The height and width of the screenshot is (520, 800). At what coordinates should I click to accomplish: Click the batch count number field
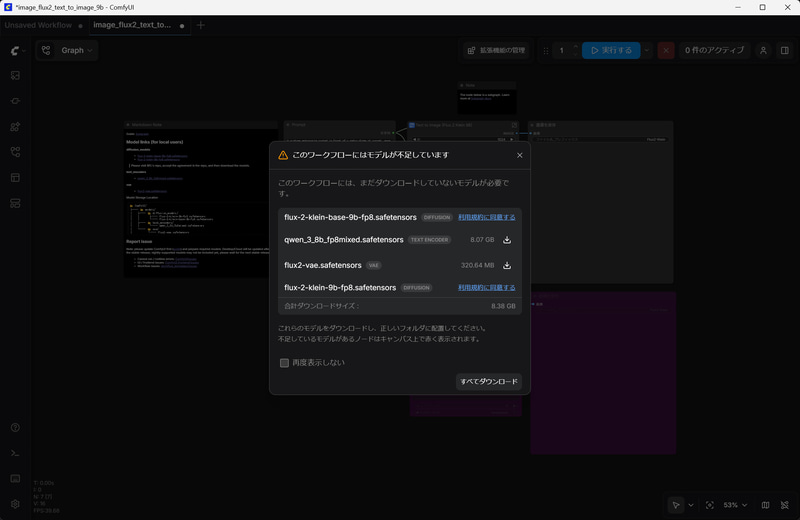(x=562, y=51)
